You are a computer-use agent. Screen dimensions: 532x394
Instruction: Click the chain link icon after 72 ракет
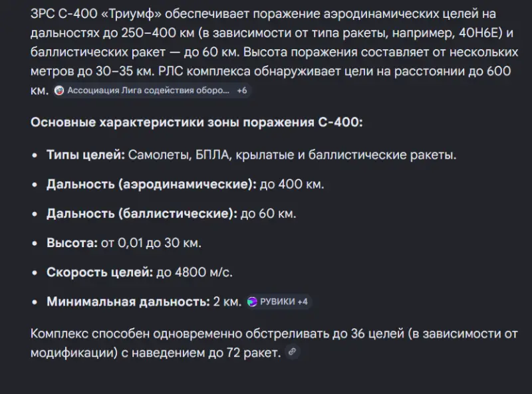tap(292, 352)
